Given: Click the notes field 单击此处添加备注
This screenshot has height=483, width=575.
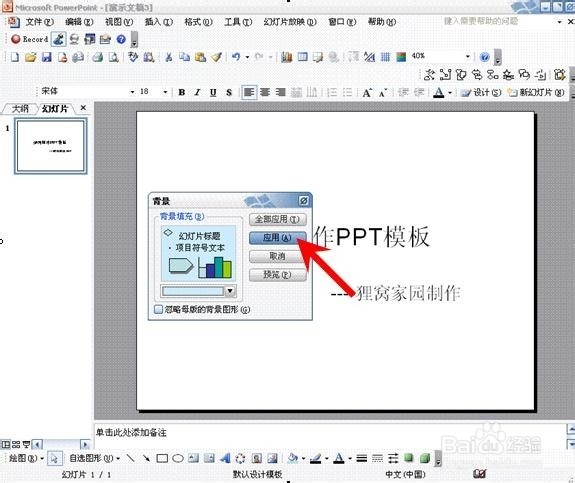Looking at the screenshot, I should click(131, 433).
